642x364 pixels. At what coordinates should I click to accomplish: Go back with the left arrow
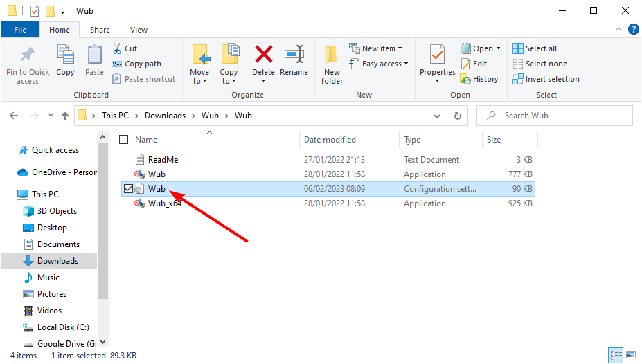(14, 116)
